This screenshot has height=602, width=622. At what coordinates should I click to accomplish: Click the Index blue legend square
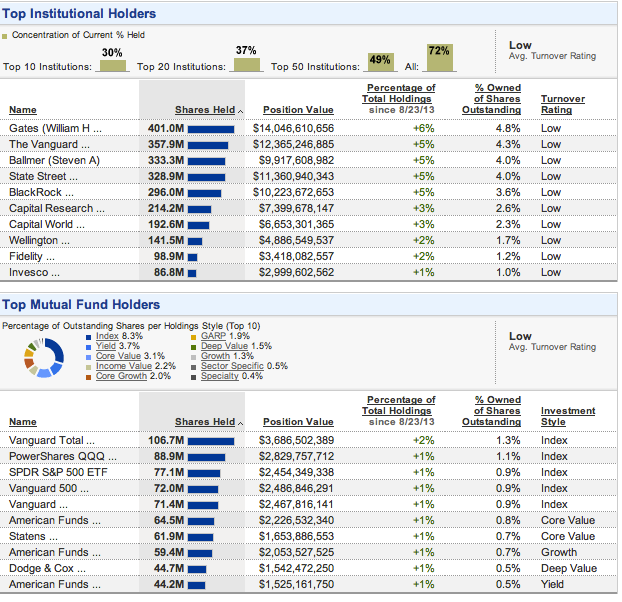tap(88, 337)
